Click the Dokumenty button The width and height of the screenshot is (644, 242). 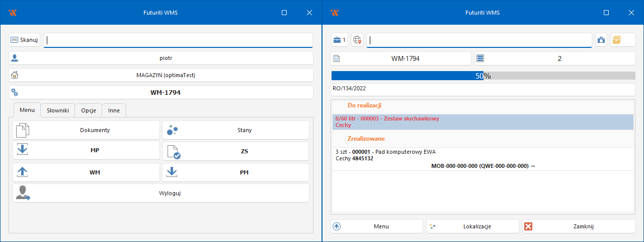tap(86, 130)
